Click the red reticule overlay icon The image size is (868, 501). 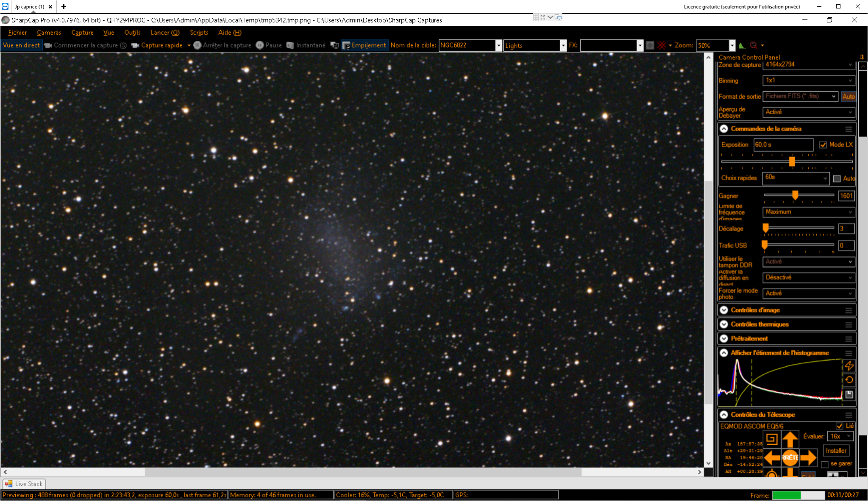pos(662,45)
